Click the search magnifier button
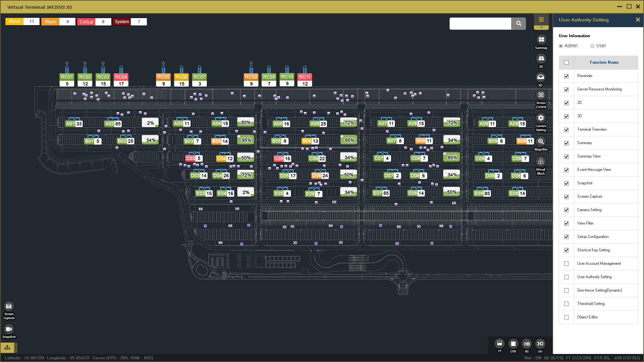 point(519,23)
